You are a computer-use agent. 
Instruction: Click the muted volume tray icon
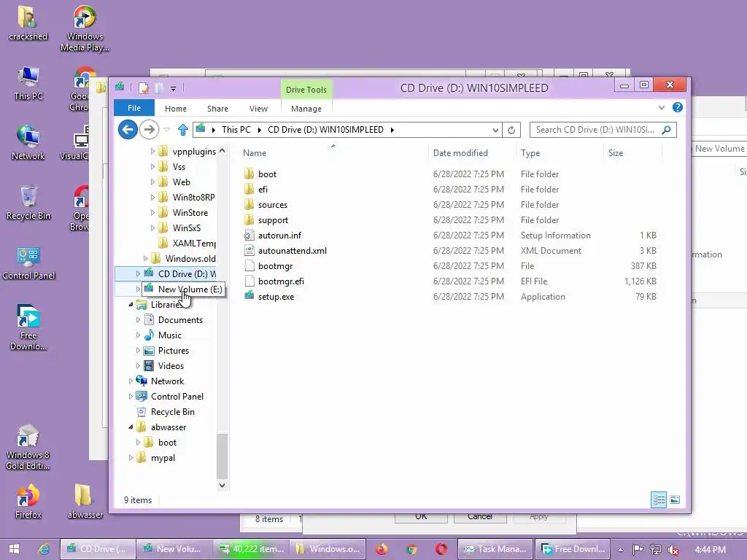tap(673, 550)
